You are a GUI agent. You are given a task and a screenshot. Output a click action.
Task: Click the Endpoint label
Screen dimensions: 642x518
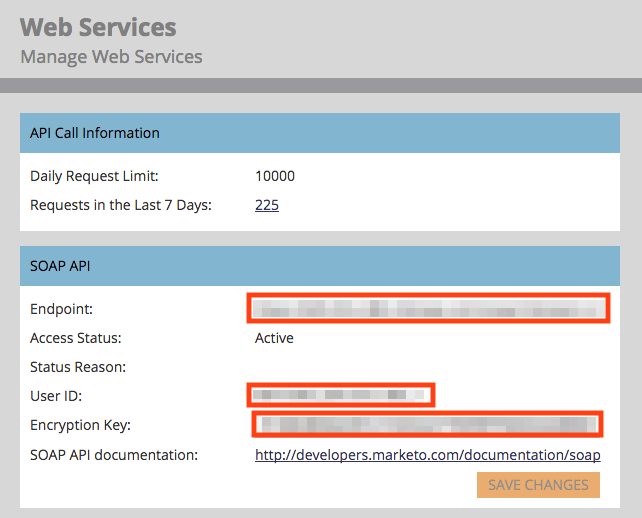click(61, 309)
